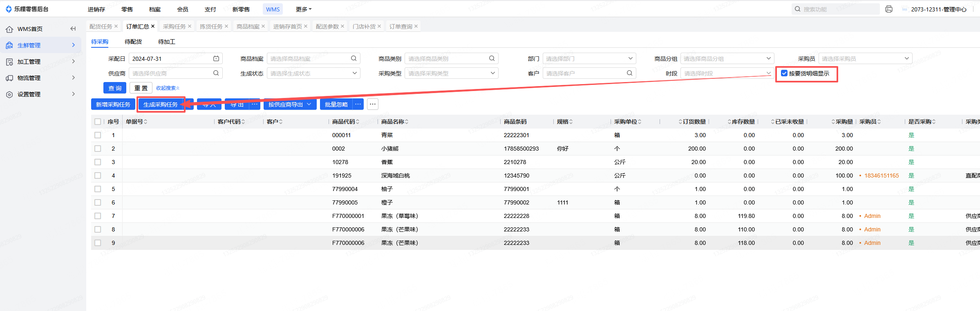Click the WMS首页 home icon
This screenshot has width=980, height=311.
(x=9, y=29)
